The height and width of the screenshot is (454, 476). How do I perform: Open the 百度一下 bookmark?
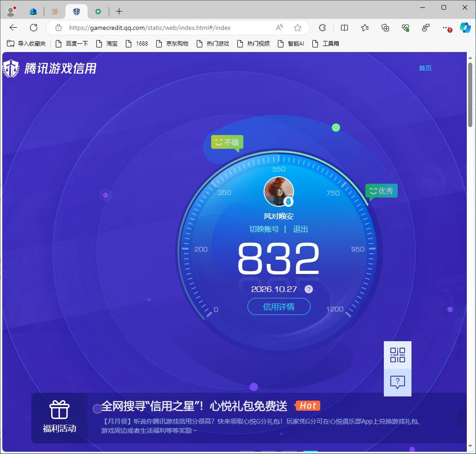click(71, 43)
